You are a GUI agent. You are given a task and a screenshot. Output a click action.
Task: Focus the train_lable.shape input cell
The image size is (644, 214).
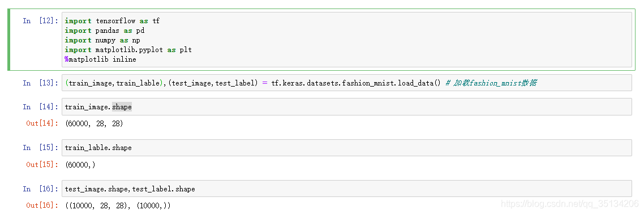347,147
